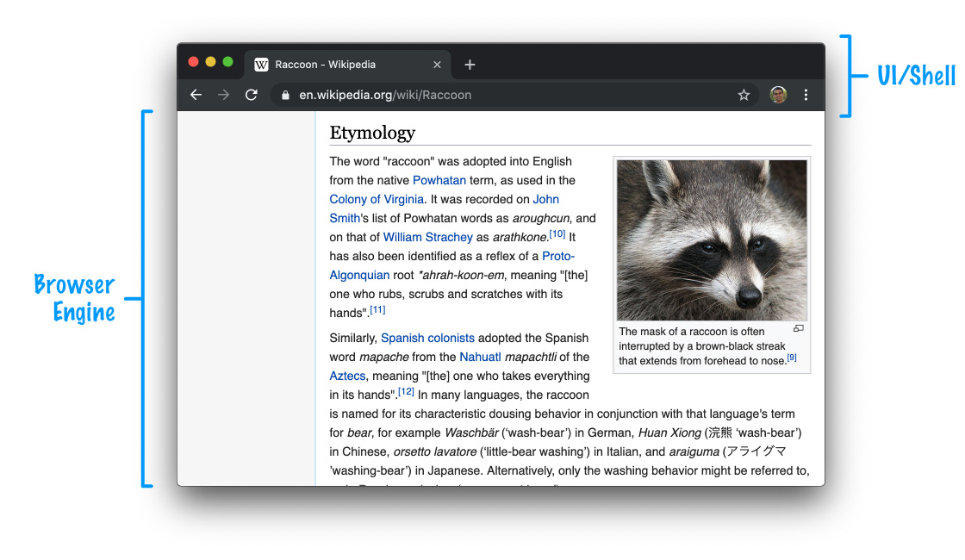Viewport: 965px width, 560px height.
Task: Open the Chrome three-dot menu
Action: click(x=806, y=95)
